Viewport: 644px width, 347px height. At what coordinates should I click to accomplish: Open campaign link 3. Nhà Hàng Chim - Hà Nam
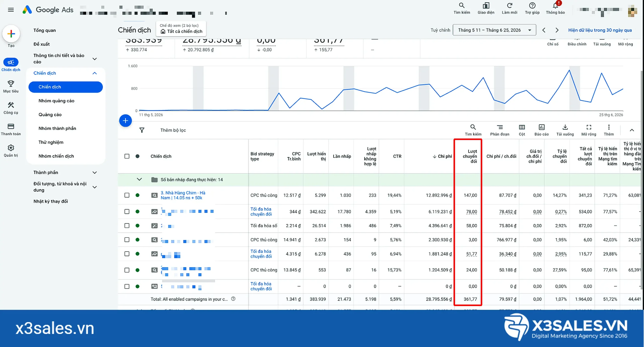183,195
